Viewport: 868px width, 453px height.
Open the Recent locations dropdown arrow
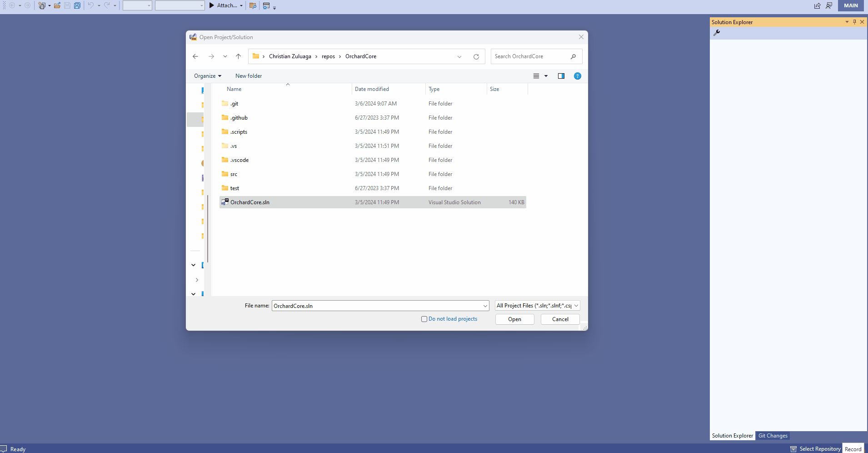click(x=225, y=56)
